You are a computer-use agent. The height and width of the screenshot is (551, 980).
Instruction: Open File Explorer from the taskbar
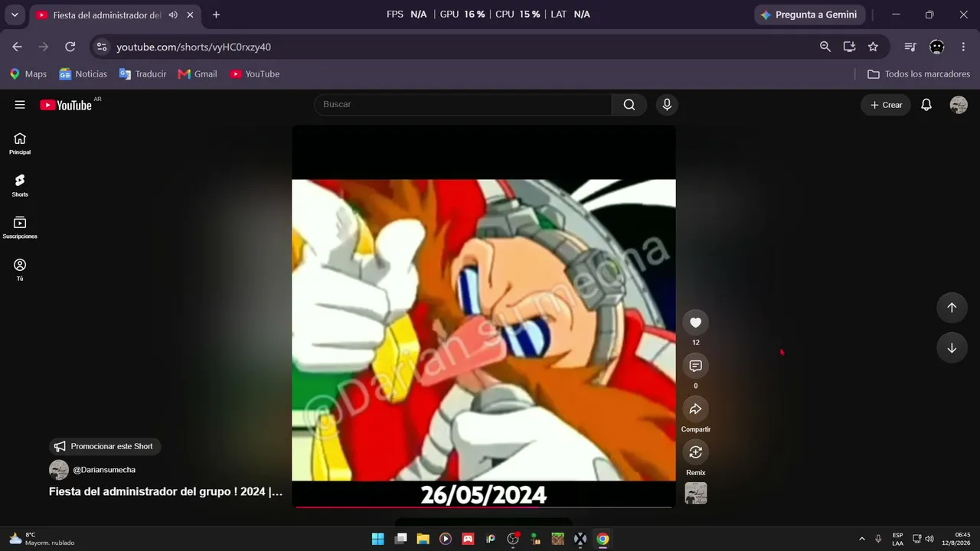point(423,539)
